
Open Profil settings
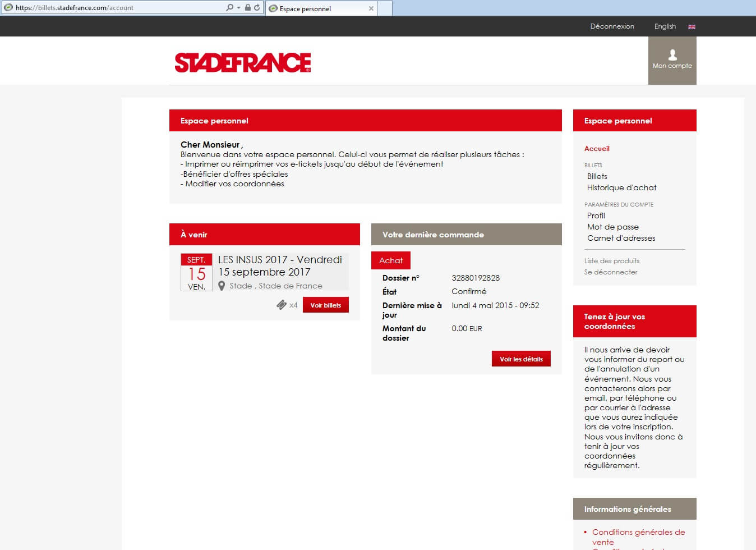coord(596,216)
